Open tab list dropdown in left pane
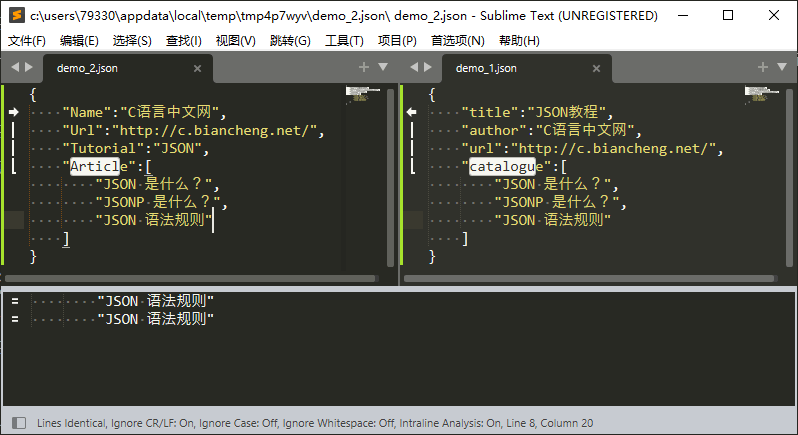Screen dimensions: 798x435 (383, 67)
